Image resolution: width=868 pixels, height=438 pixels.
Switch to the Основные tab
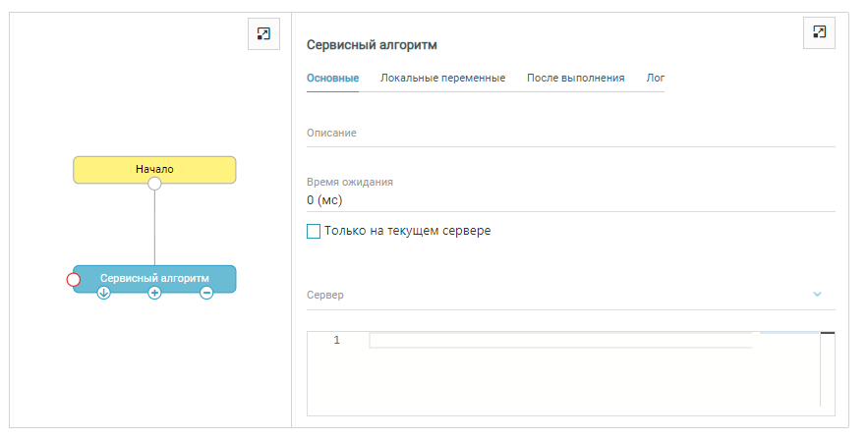click(x=332, y=78)
